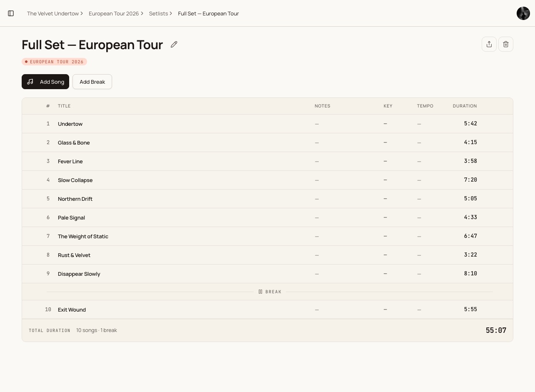Select Rust & Velvet in the list
This screenshot has width=535, height=392.
click(74, 255)
